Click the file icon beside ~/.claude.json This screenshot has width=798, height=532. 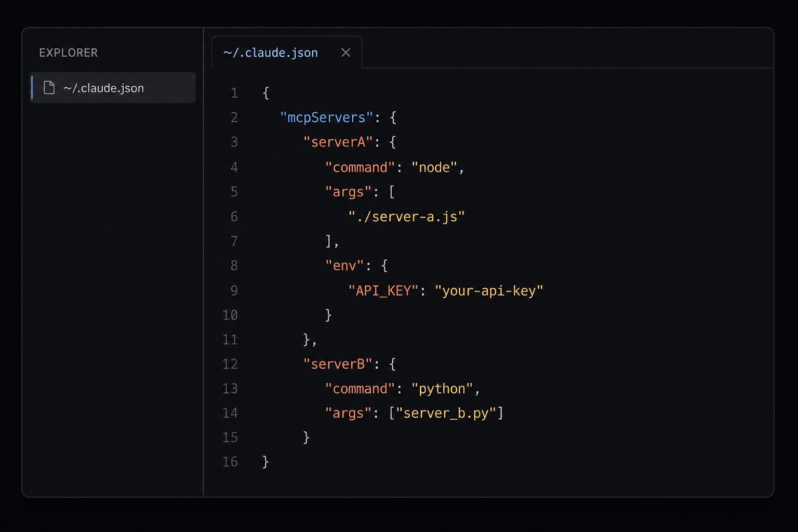(49, 88)
